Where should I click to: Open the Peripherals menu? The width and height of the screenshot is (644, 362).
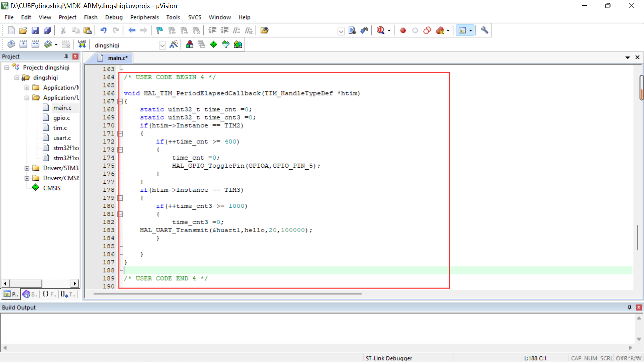click(x=145, y=17)
